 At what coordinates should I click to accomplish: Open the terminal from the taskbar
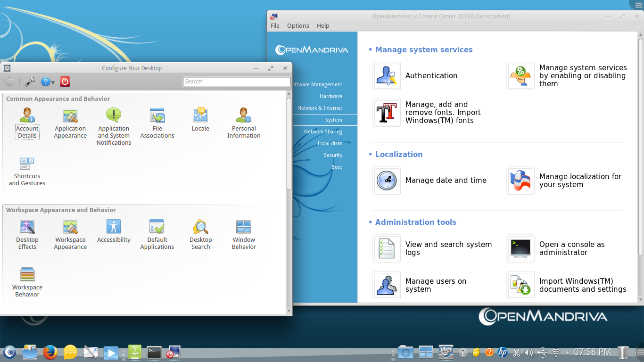[154, 352]
